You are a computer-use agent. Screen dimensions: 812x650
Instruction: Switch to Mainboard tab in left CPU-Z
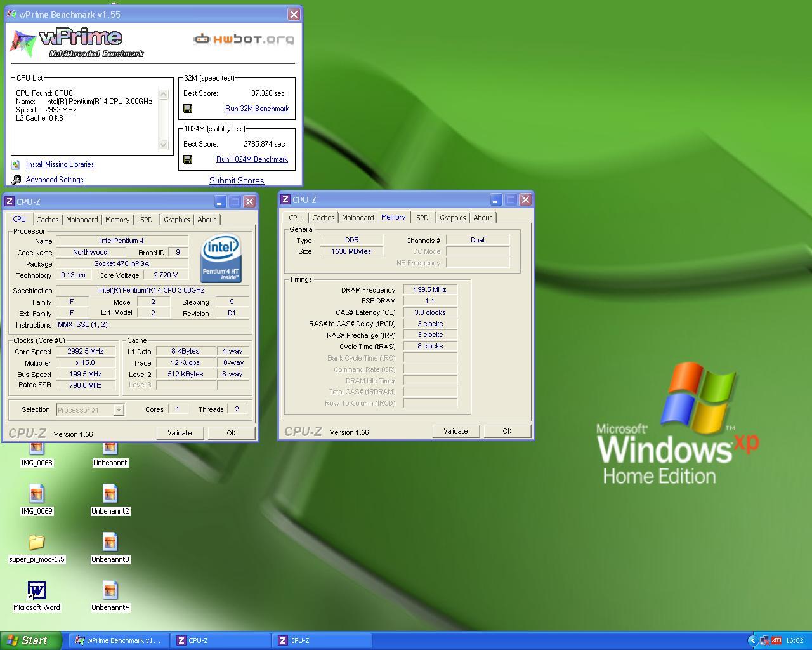[x=82, y=220]
